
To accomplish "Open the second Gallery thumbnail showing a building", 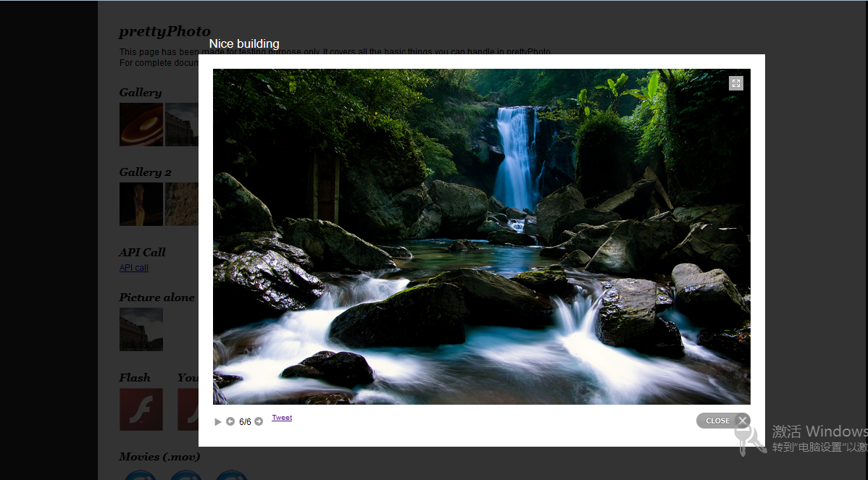I will pos(182,125).
